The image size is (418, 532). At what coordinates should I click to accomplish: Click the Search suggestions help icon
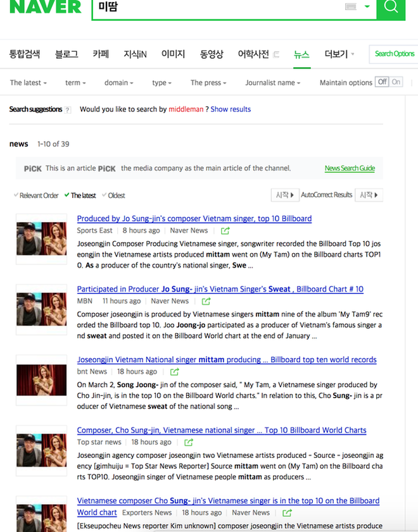(68, 110)
